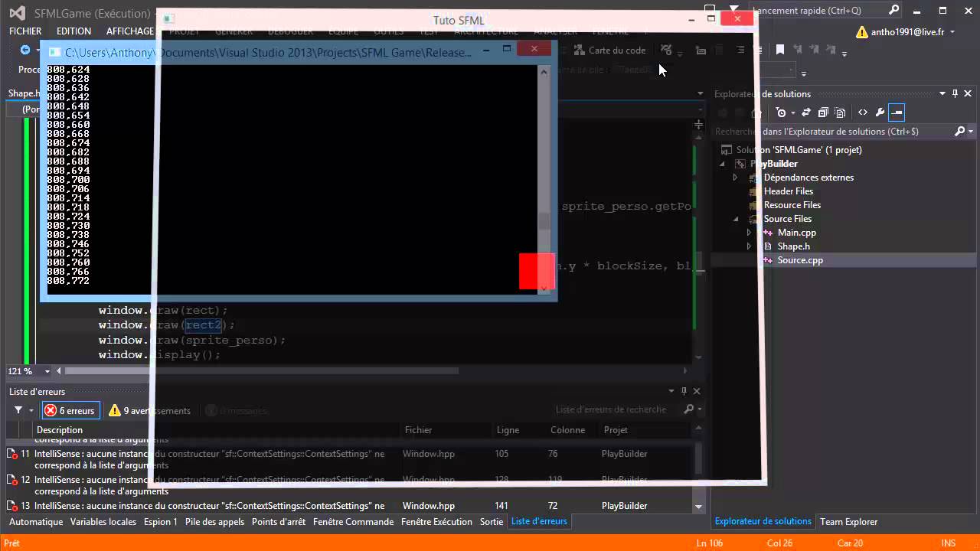Image resolution: width=980 pixels, height=551 pixels.
Task: Click the account warning triangle icon
Action: (x=862, y=32)
